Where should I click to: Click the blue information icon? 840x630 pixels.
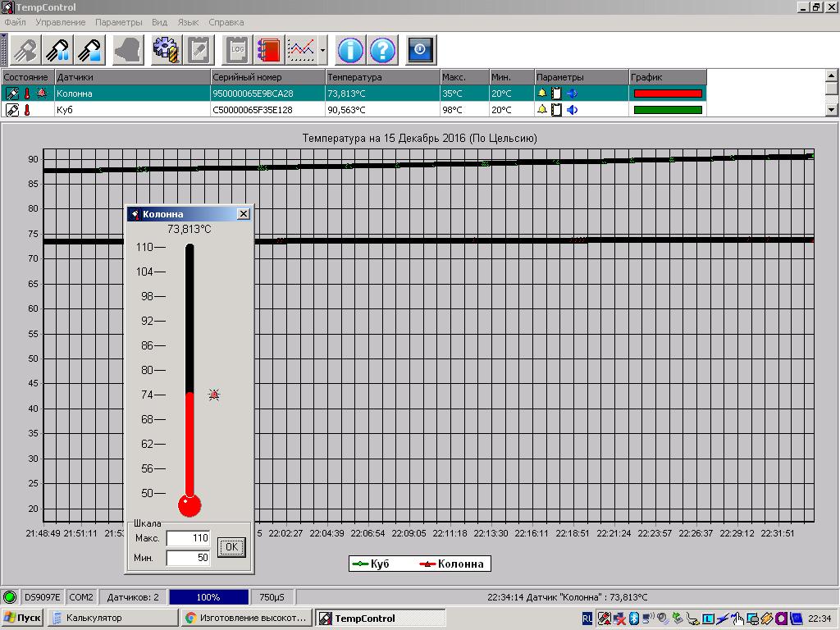tap(350, 50)
